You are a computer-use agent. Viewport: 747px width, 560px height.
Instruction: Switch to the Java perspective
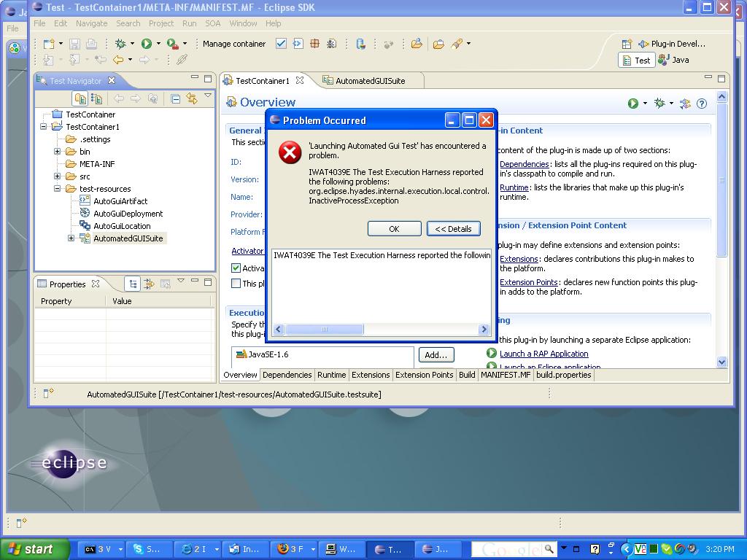673,60
